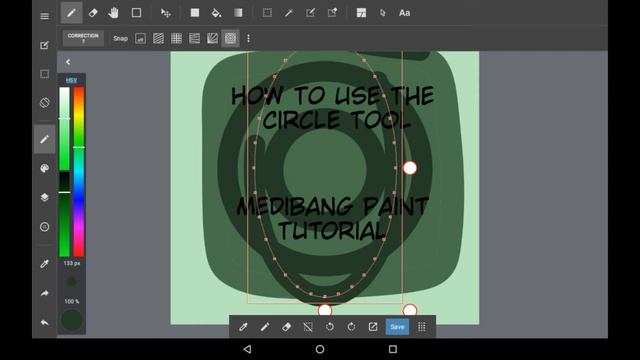
Task: Tap the bottom-center circle guide handle
Action: (x=325, y=310)
